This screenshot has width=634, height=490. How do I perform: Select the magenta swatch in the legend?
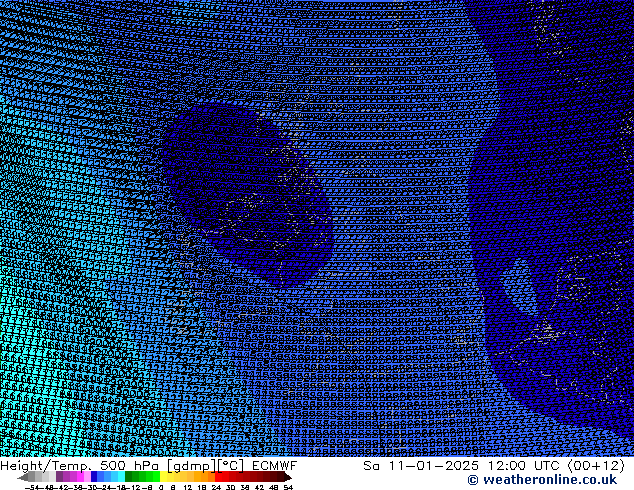[x=80, y=477]
